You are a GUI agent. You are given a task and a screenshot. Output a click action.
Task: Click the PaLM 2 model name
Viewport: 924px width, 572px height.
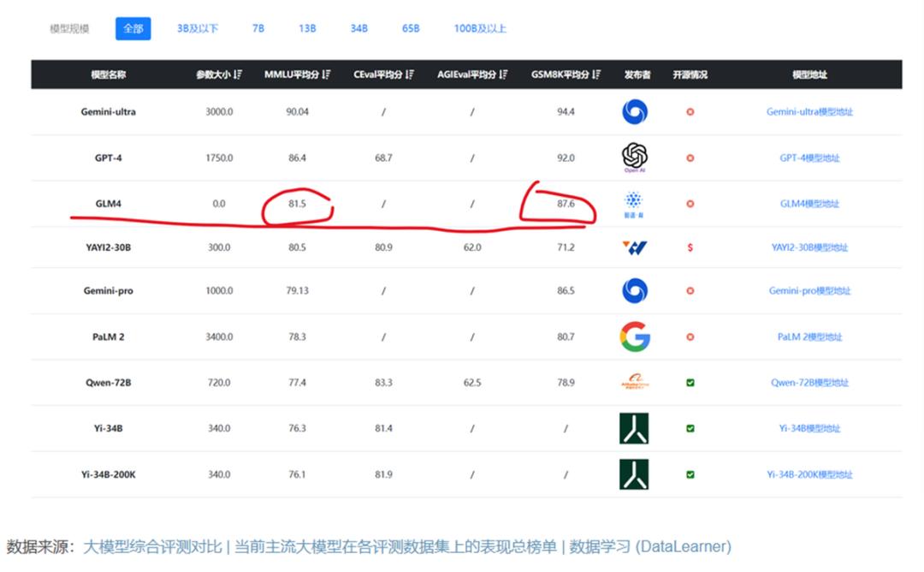[x=109, y=337]
